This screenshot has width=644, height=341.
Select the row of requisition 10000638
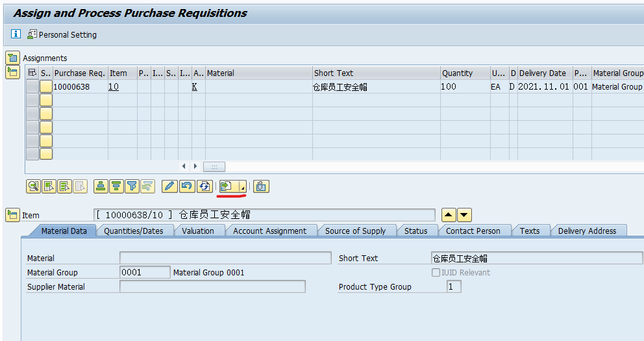click(x=32, y=86)
